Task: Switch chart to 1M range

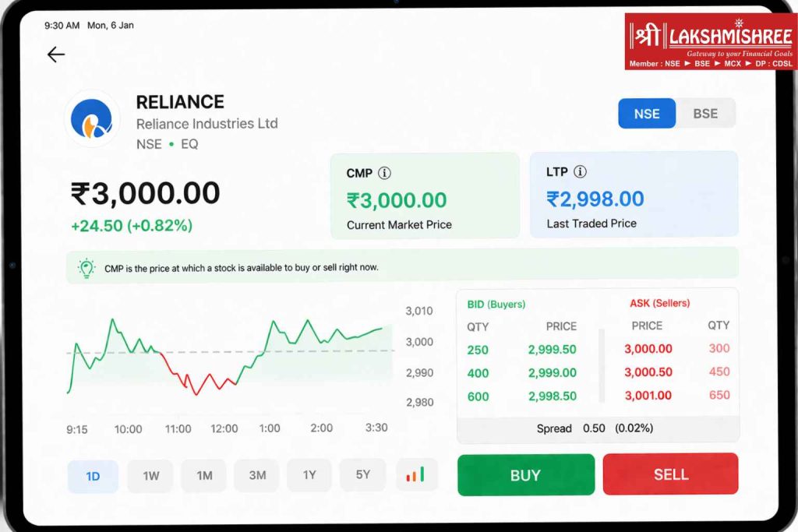Action: pos(204,476)
